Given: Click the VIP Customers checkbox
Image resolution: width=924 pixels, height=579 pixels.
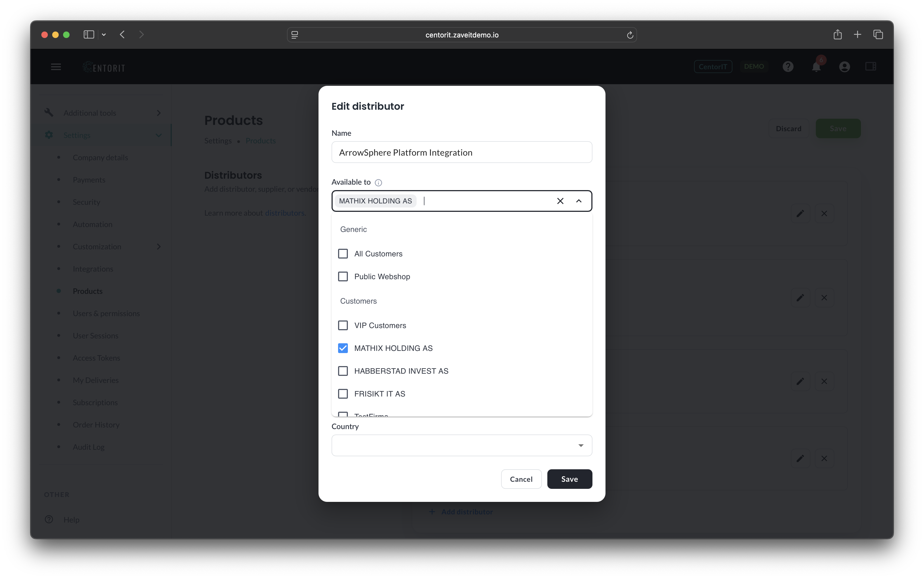Looking at the screenshot, I should click(343, 325).
